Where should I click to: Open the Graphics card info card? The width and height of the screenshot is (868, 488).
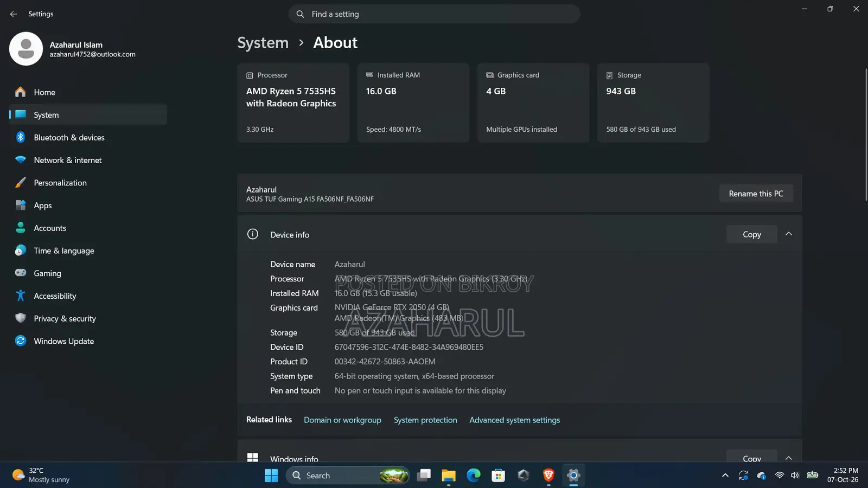click(x=533, y=103)
